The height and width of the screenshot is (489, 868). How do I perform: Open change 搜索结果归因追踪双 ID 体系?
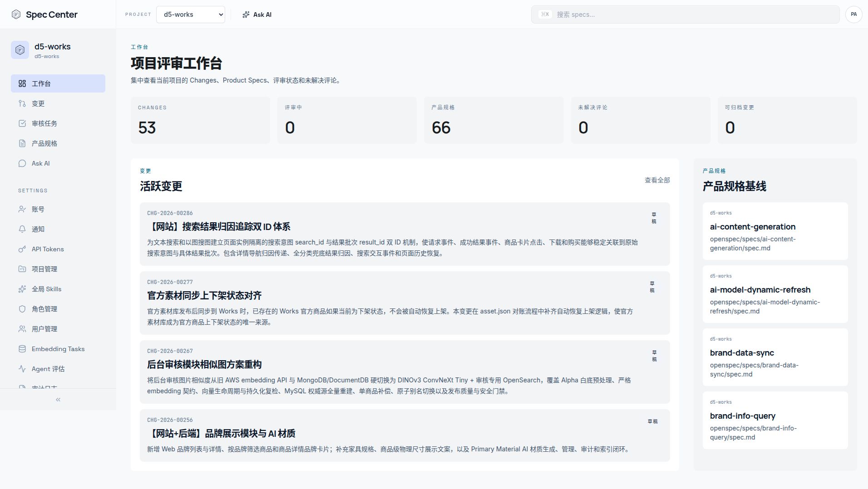coord(405,234)
